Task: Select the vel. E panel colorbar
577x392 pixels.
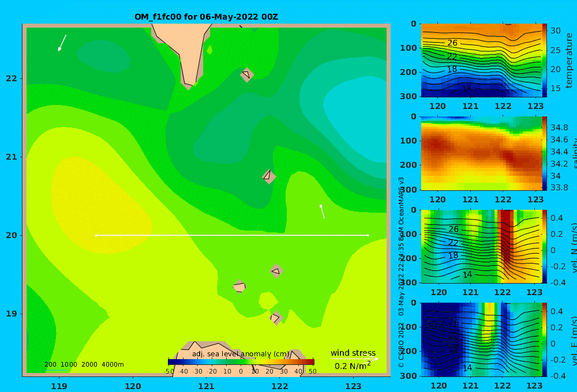Action: 545,340
